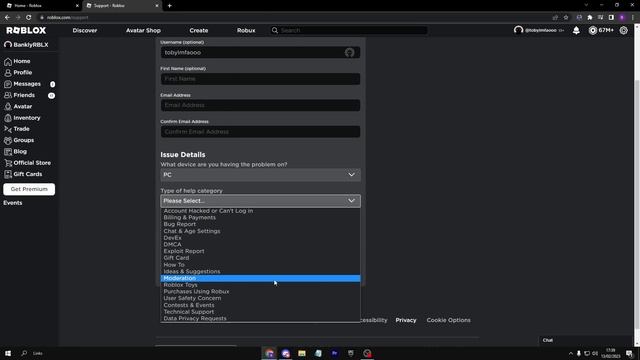Viewport: 640px width, 360px height.
Task: Open the PC device dropdown
Action: (x=260, y=175)
